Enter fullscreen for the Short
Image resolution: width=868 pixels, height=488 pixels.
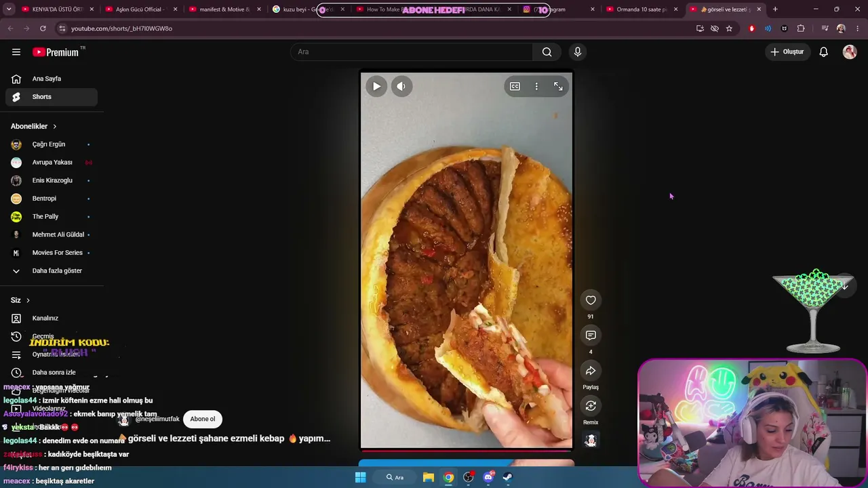coord(558,86)
